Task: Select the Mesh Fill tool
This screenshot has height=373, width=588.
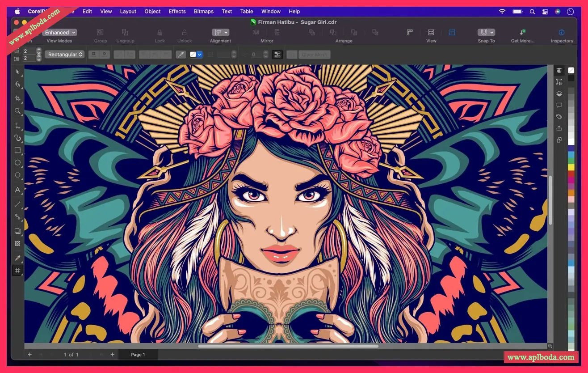Action: [17, 271]
